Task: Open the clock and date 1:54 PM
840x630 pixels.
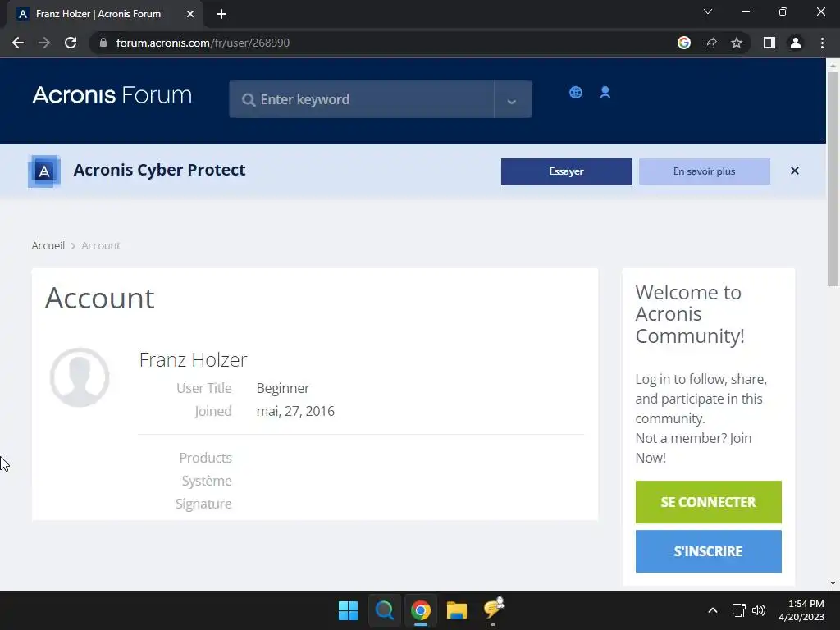Action: pos(801,610)
